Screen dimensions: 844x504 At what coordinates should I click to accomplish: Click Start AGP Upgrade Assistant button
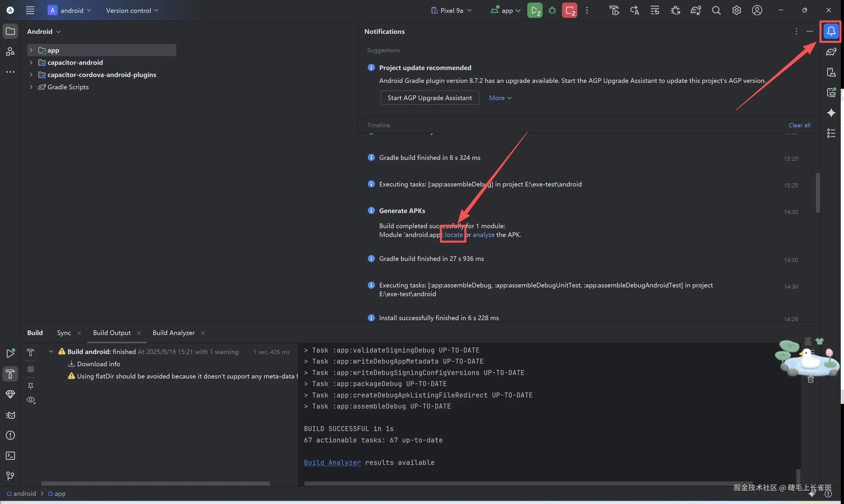(429, 98)
